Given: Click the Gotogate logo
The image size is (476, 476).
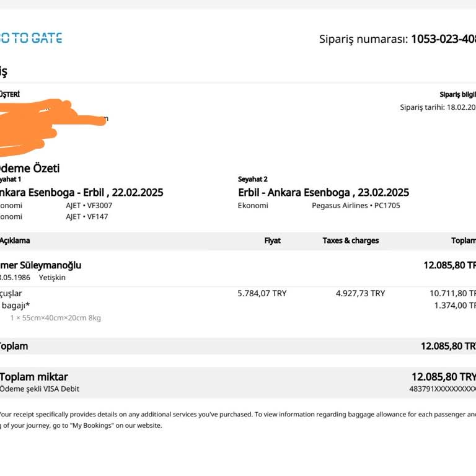Looking at the screenshot, I should [31, 38].
